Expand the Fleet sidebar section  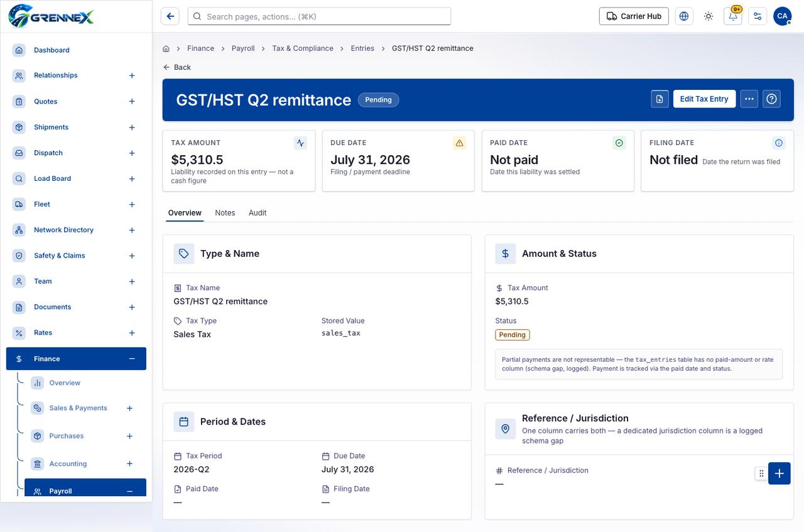click(132, 205)
